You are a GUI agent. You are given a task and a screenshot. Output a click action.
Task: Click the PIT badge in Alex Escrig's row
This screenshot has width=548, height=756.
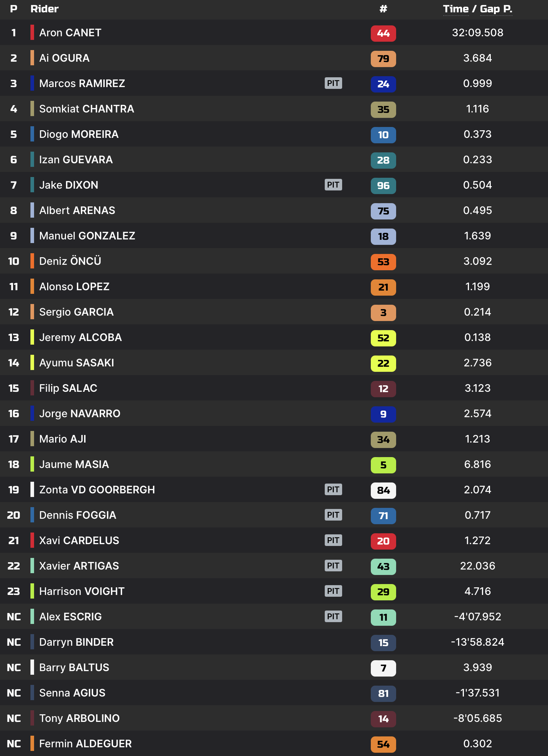tap(333, 616)
